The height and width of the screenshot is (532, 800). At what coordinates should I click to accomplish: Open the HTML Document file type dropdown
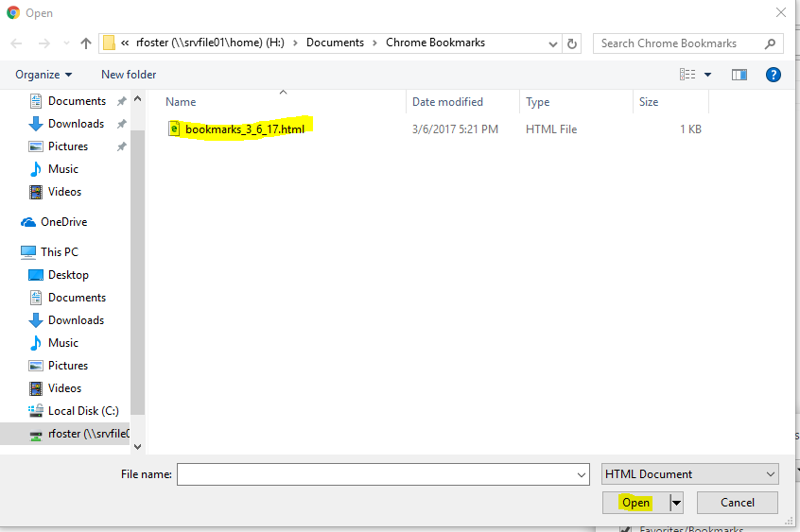click(x=690, y=474)
